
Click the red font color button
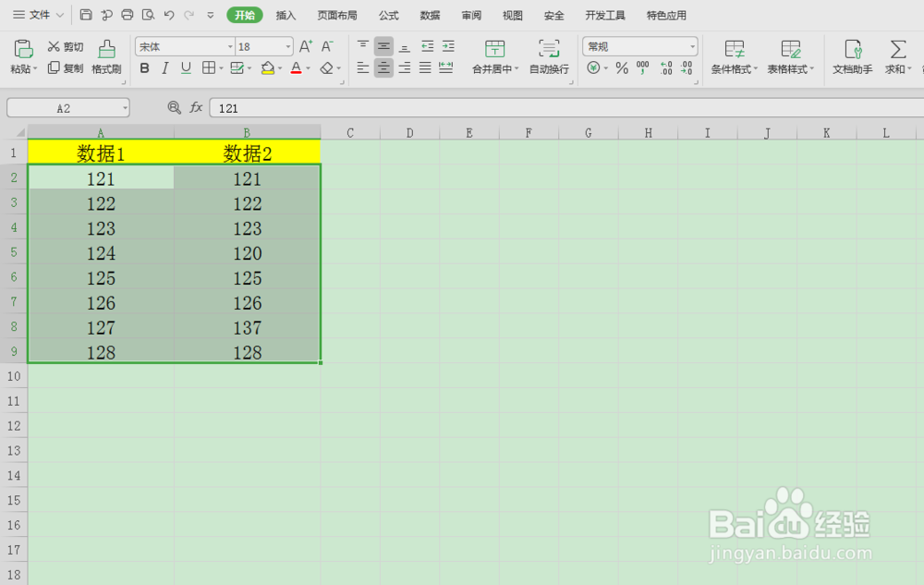tap(297, 68)
